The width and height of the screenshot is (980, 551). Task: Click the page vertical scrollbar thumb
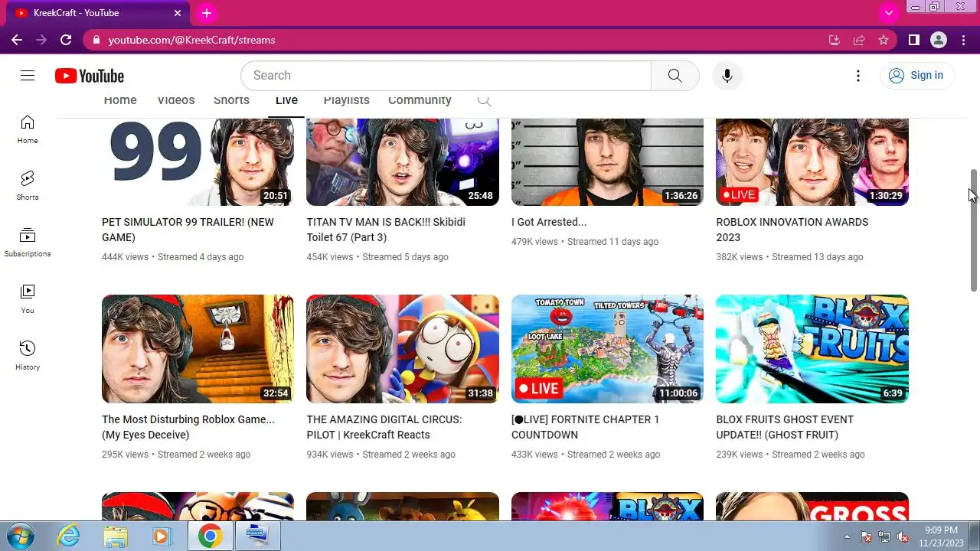[974, 230]
